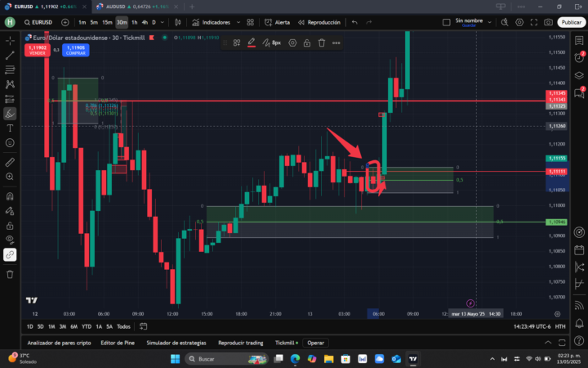The width and height of the screenshot is (588, 368).
Task: Open the help center question icon
Action: tap(579, 340)
